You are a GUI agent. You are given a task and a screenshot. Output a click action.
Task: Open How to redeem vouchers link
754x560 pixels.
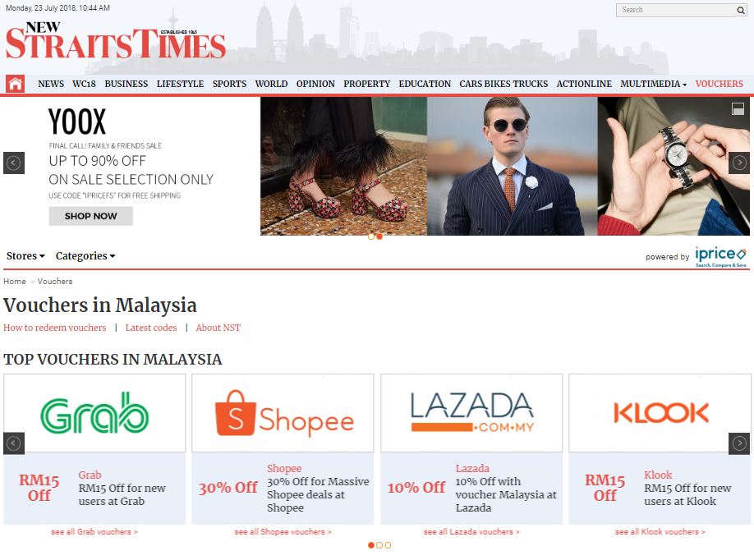pos(55,328)
